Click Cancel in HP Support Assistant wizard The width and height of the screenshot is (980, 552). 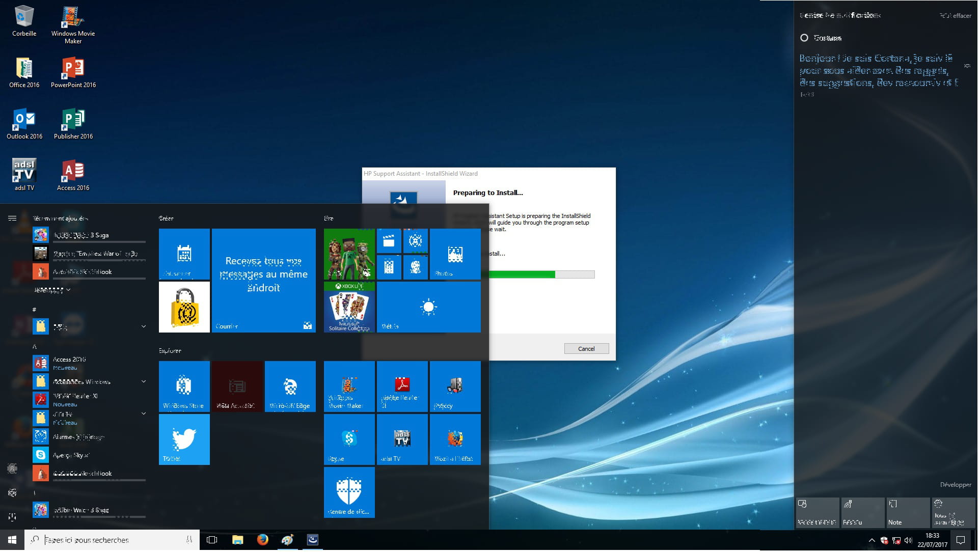pos(588,349)
